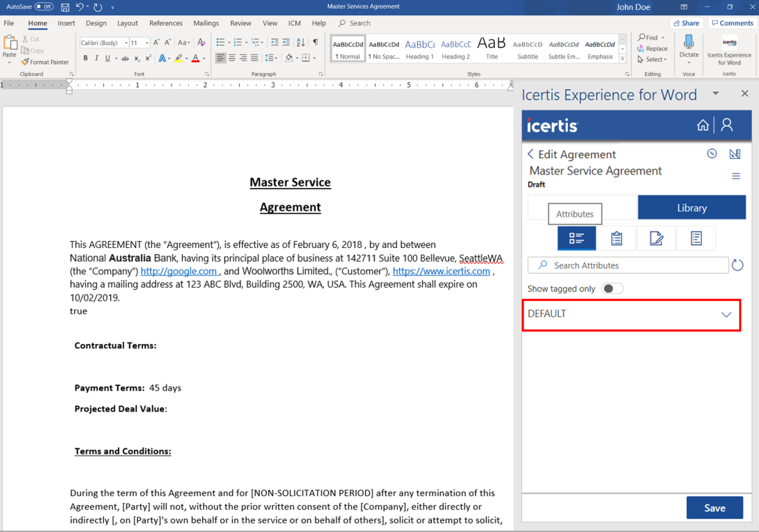This screenshot has height=532, width=759.
Task: Open the hamburger menu beside Master Service Agreement
Action: [736, 177]
